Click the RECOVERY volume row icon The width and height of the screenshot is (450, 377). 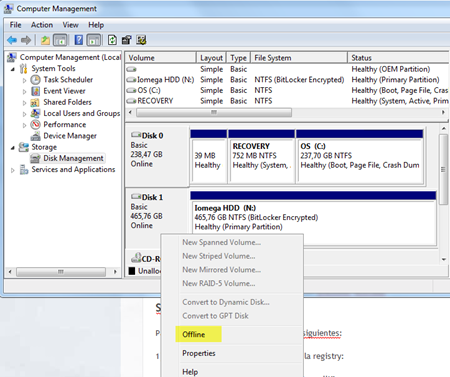coord(132,101)
